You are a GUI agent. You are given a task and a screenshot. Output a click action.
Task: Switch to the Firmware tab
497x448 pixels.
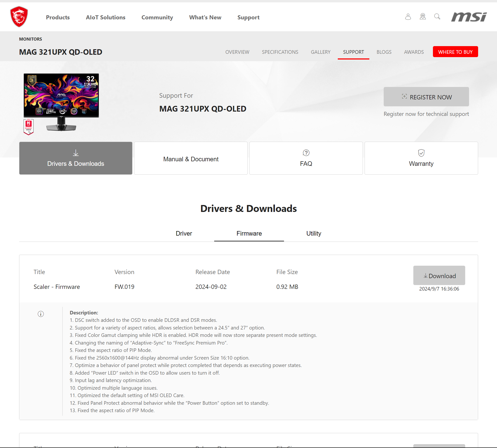[249, 233]
